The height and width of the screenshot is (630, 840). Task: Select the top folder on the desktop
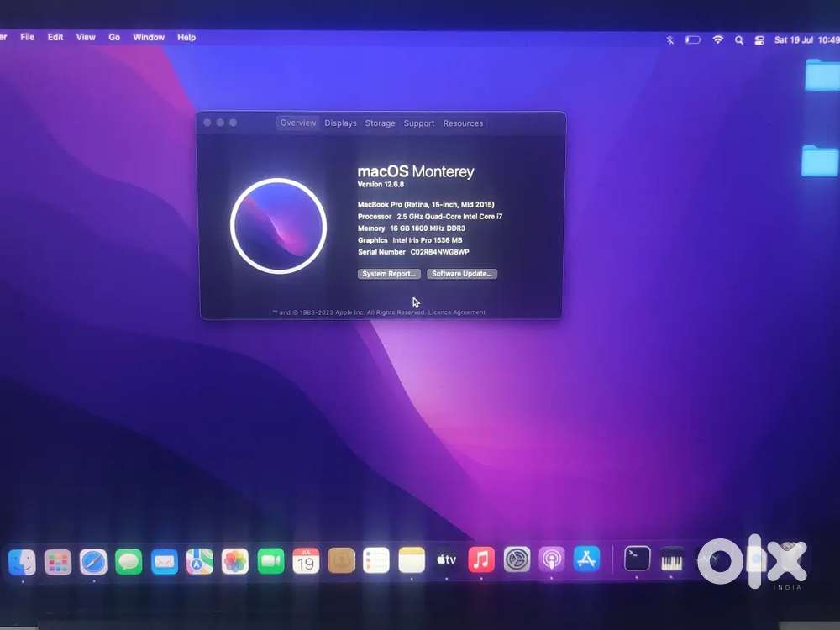(x=822, y=75)
